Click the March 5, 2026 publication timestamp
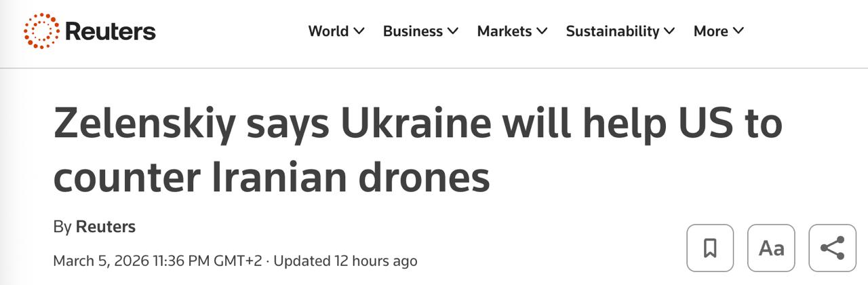Screen dimensions: 868x285 157,261
